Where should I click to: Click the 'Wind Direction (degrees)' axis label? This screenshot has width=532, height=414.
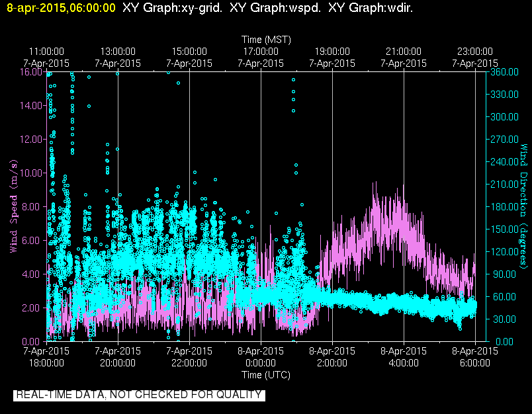(x=524, y=206)
